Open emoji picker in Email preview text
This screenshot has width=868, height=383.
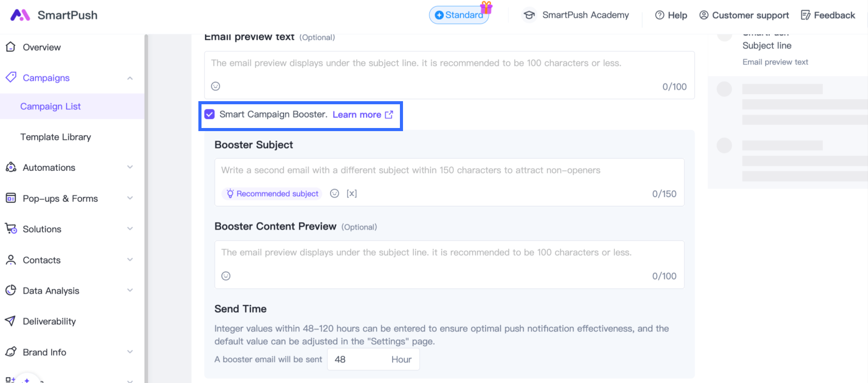pos(216,86)
